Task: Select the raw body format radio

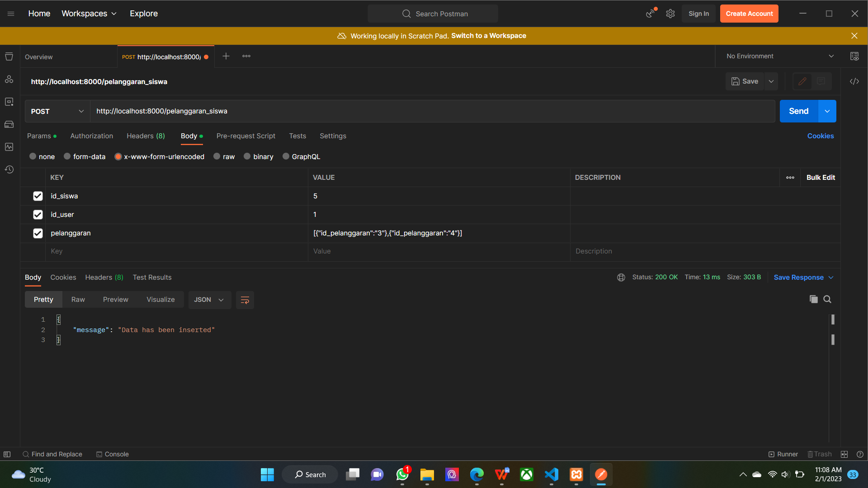Action: [x=217, y=156]
